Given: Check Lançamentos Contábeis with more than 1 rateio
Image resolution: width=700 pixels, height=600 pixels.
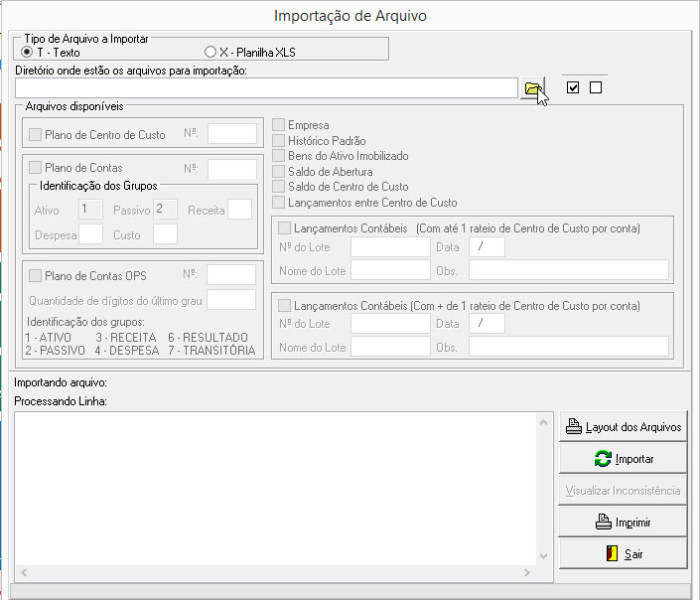Looking at the screenshot, I should click(284, 306).
